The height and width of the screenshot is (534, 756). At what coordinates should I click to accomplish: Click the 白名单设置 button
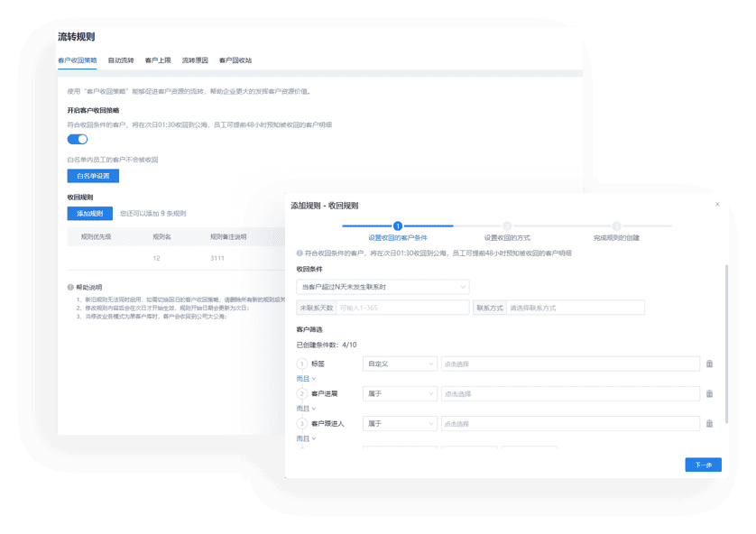(x=93, y=176)
